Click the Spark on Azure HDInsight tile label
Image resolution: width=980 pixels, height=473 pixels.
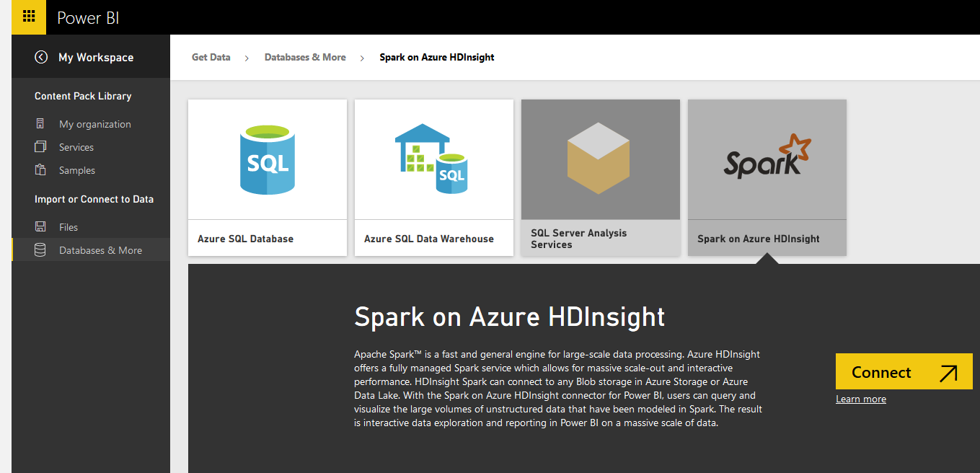pos(758,239)
